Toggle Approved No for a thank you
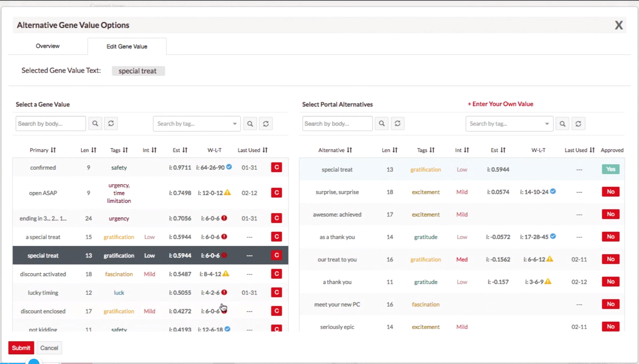This screenshot has height=364, width=639. (x=610, y=281)
